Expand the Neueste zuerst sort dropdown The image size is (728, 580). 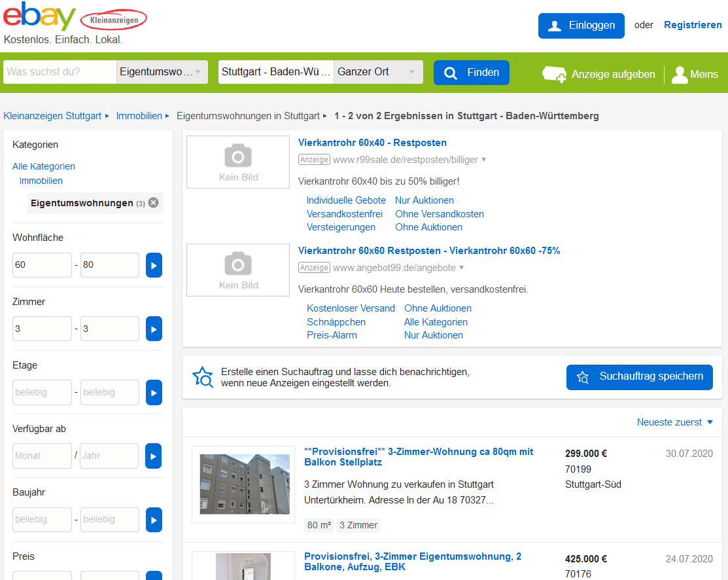click(675, 422)
